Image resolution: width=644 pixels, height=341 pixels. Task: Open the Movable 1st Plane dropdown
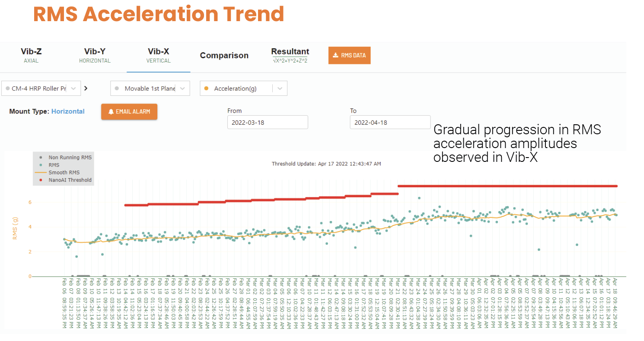click(x=150, y=88)
